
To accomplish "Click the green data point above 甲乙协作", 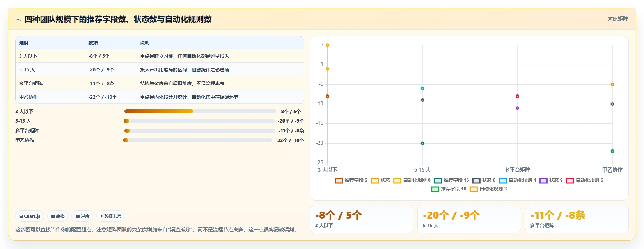I will click(x=612, y=151).
